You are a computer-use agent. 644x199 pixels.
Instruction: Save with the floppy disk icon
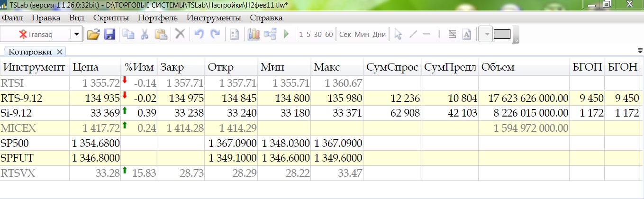(x=109, y=34)
